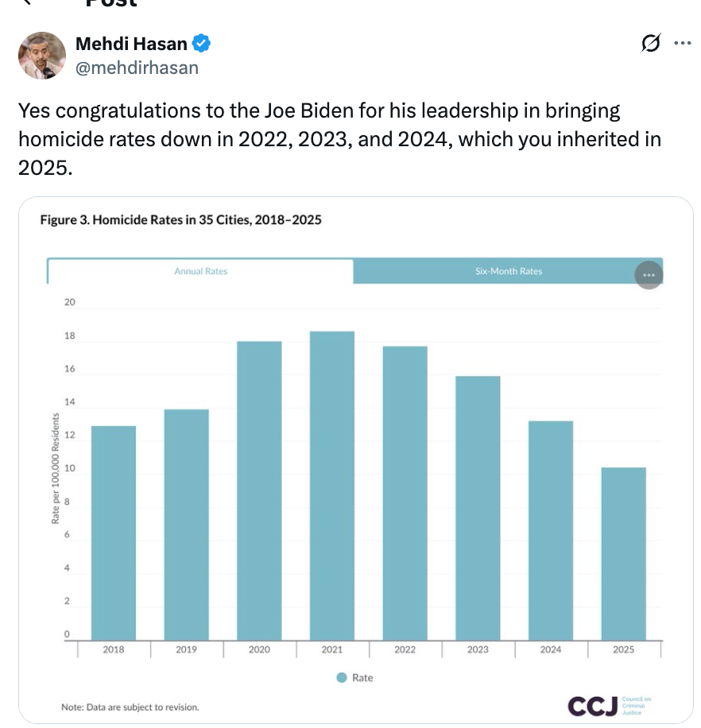Open Mehdi Hasan's profile picture

point(41,56)
